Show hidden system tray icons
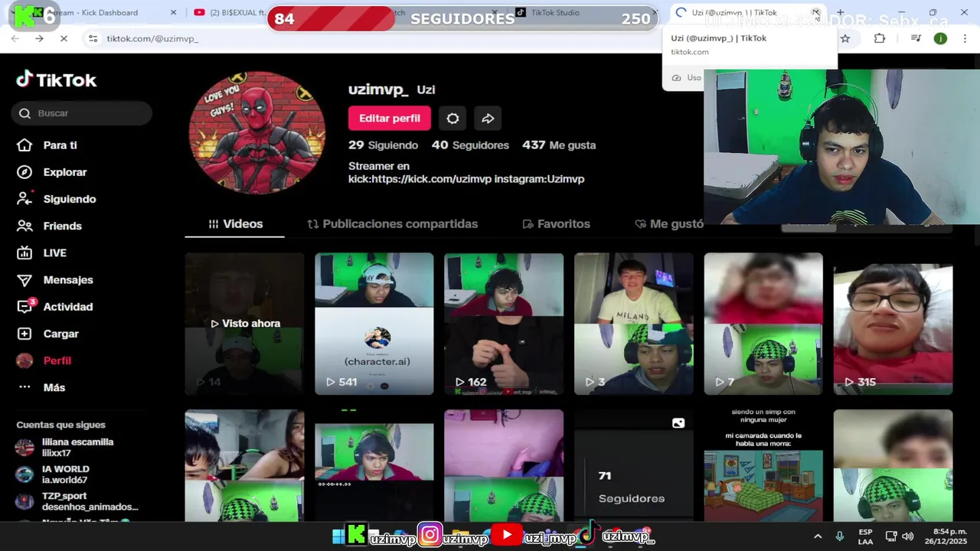Viewport: 980px width, 551px height. click(818, 536)
